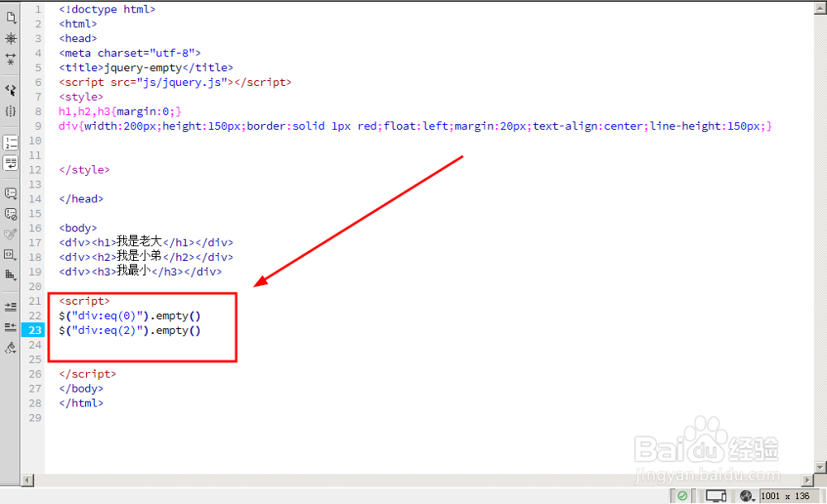Click the horizontal scrollbar left arrow
Image resolution: width=827 pixels, height=504 pixels.
click(x=27, y=480)
